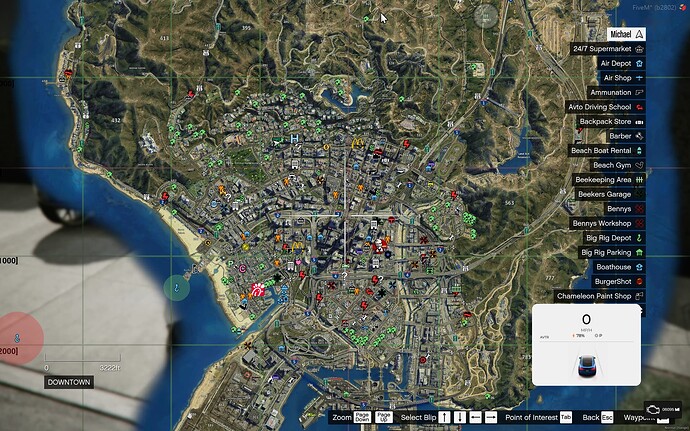This screenshot has height=431, width=690.
Task: Click the pink heart blip on the map
Action: click(x=298, y=262)
